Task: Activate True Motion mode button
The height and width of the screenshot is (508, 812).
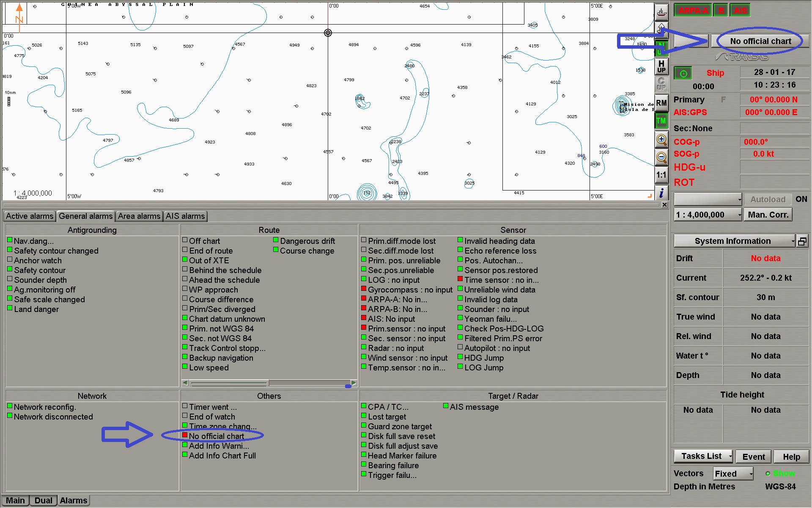Action: (661, 121)
